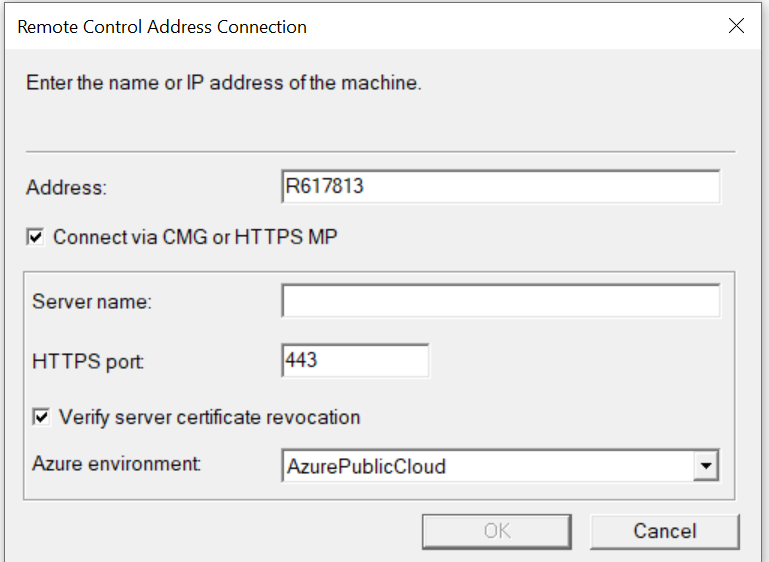Click the Azure environment: label

click(x=117, y=463)
